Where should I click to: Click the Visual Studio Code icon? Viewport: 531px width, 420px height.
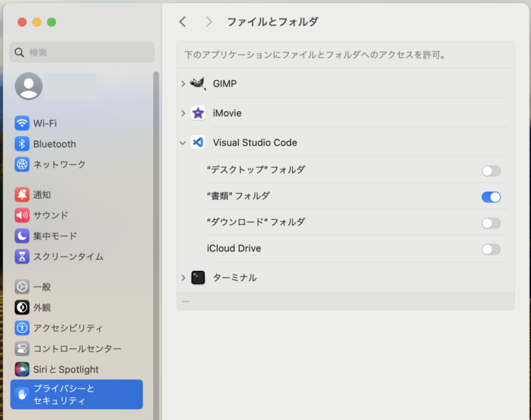pyautogui.click(x=198, y=143)
